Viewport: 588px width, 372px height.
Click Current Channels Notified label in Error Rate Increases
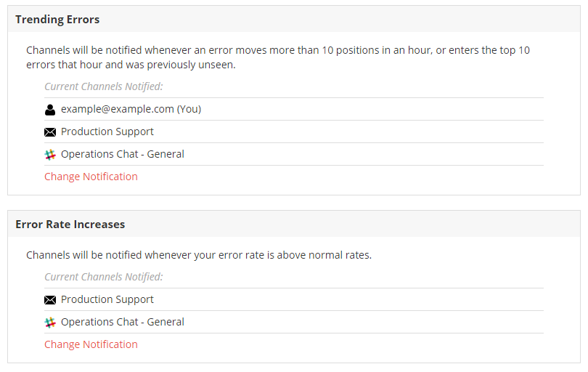104,277
